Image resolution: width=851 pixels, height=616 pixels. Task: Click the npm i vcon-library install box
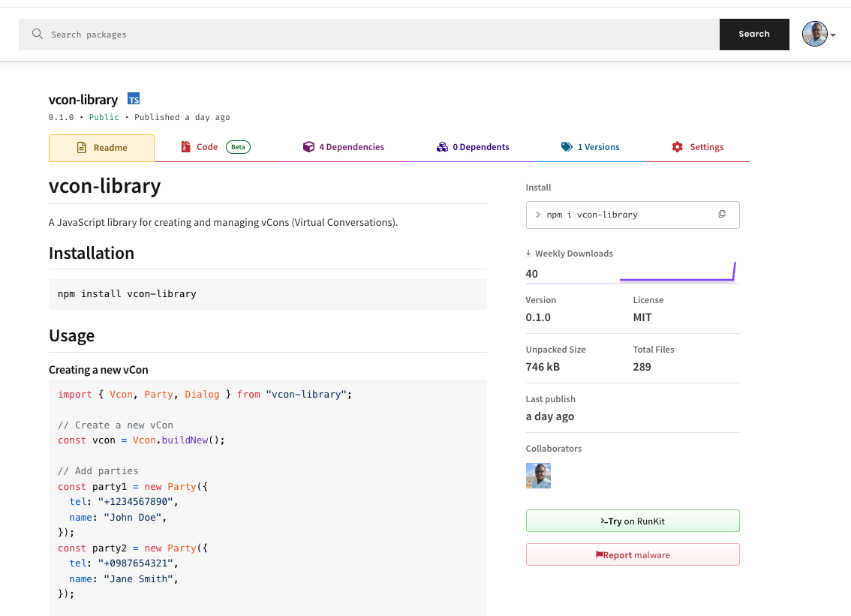633,215
